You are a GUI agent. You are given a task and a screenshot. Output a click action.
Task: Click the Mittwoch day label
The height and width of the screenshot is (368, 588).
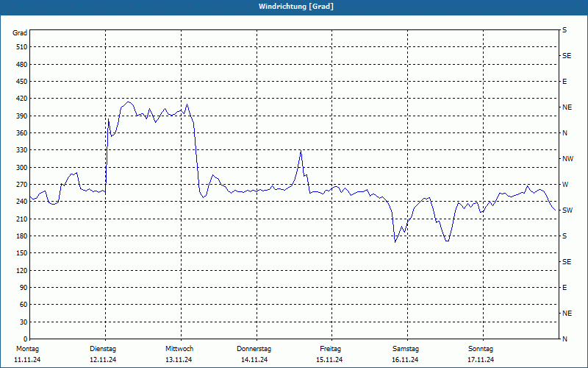pos(179,349)
